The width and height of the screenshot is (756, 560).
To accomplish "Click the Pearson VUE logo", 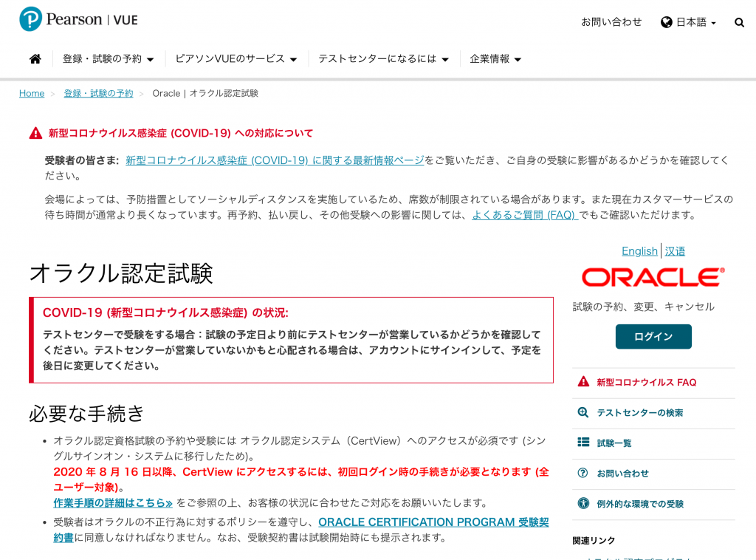I will 78,19.
